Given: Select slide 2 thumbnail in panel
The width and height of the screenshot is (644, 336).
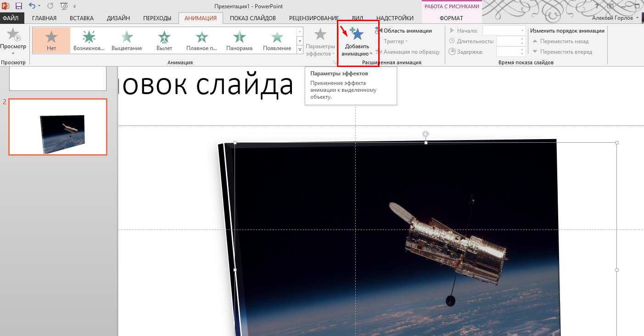Looking at the screenshot, I should (58, 127).
